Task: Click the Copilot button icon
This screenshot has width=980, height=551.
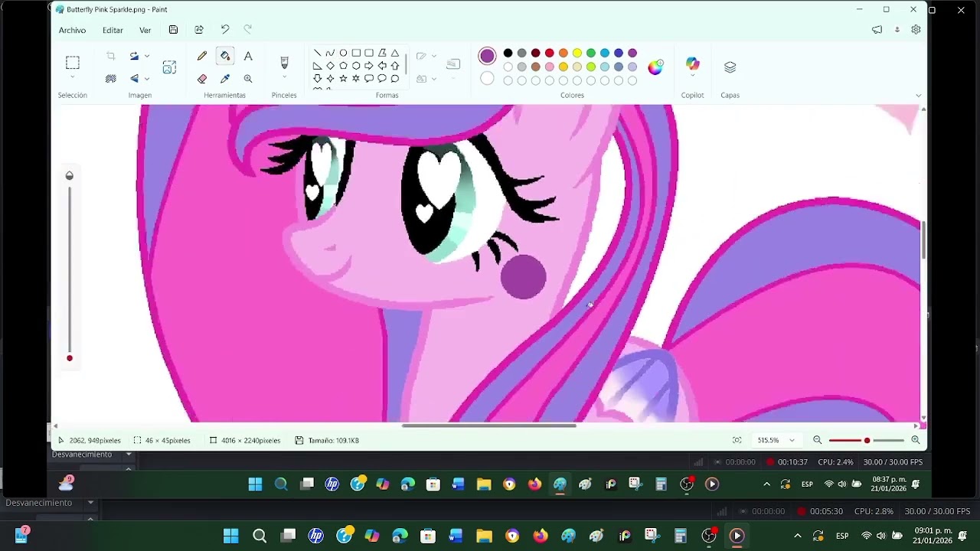Action: [693, 64]
